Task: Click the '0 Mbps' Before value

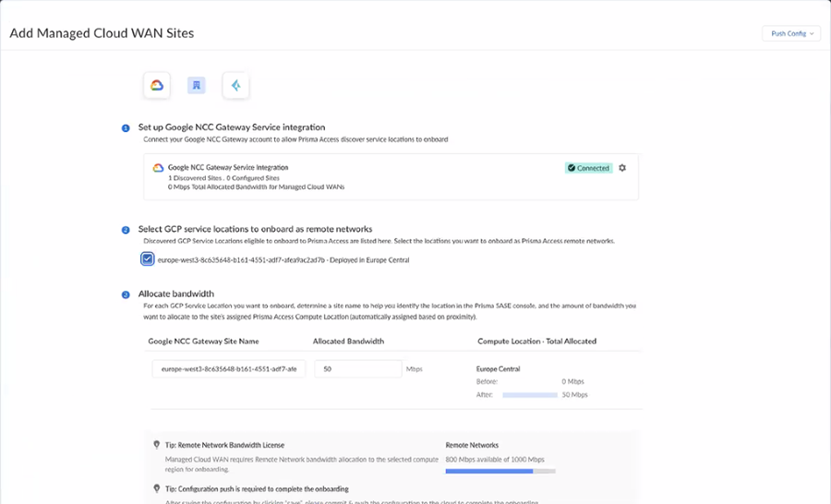Action: (572, 381)
